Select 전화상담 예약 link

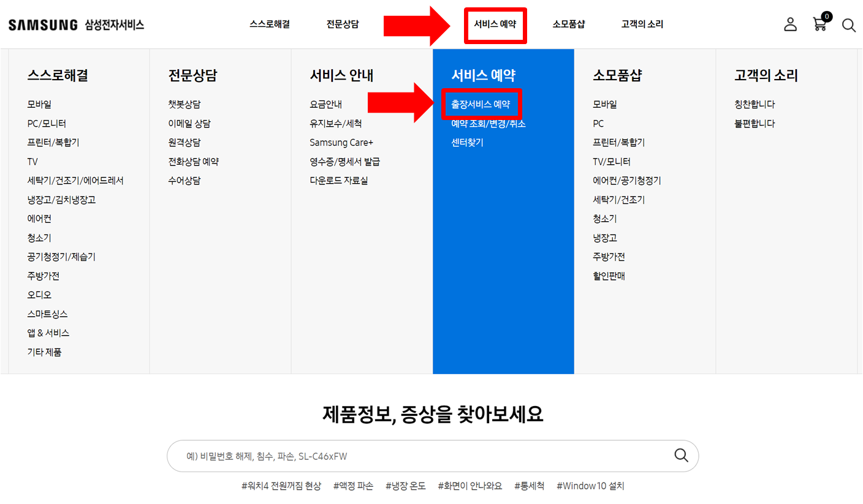tap(194, 162)
